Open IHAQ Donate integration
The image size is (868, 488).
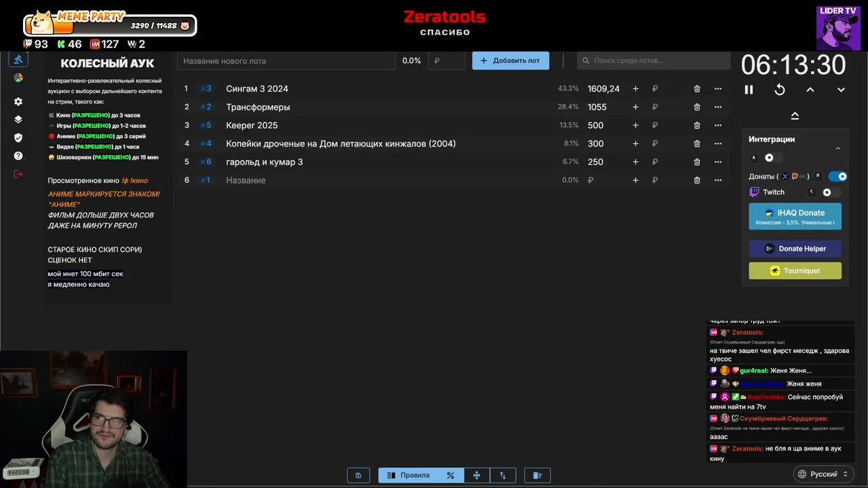pos(795,216)
